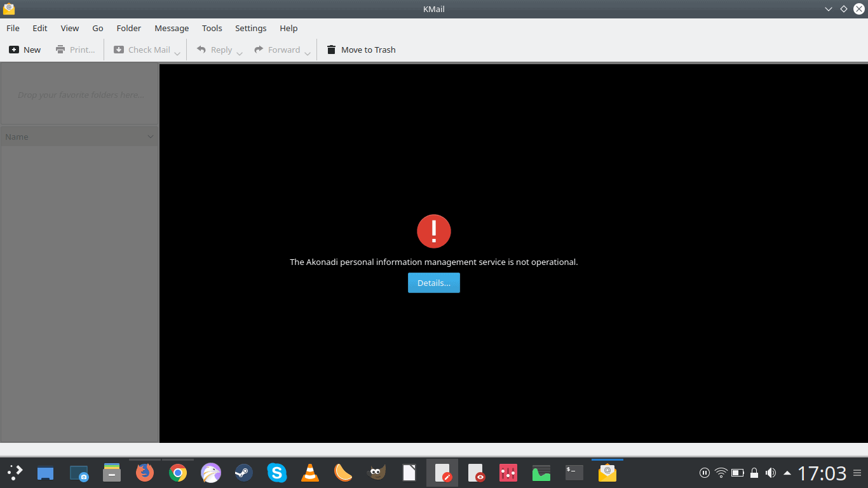Viewport: 868px width, 488px height.
Task: Click the Details... button for Akonadi error
Action: point(434,283)
